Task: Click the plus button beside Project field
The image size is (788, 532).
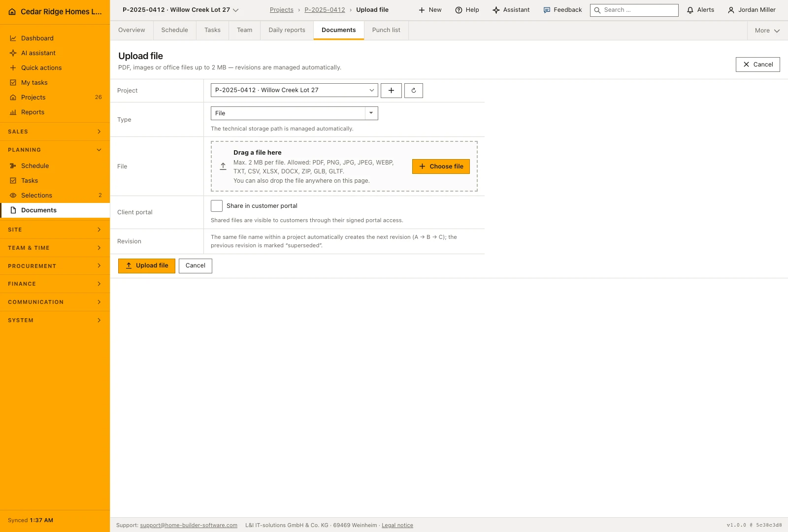Action: 391,91
